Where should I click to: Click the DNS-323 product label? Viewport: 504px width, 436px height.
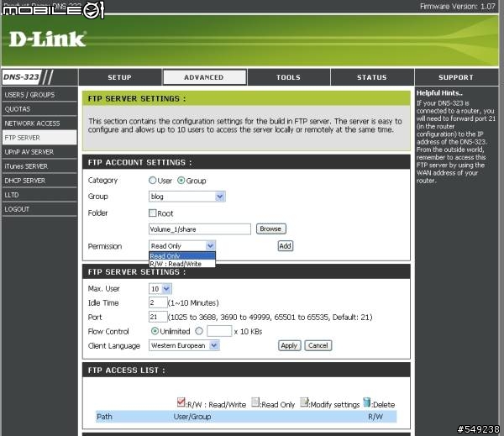21,76
